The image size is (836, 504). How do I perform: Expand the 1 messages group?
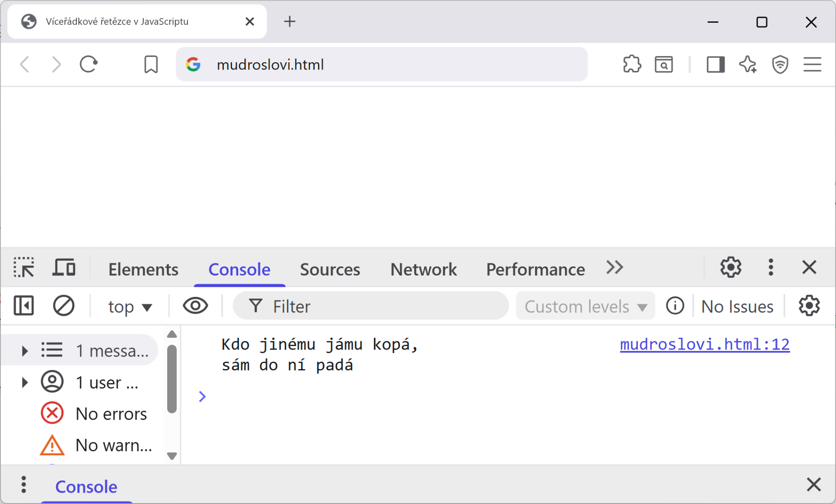click(25, 351)
